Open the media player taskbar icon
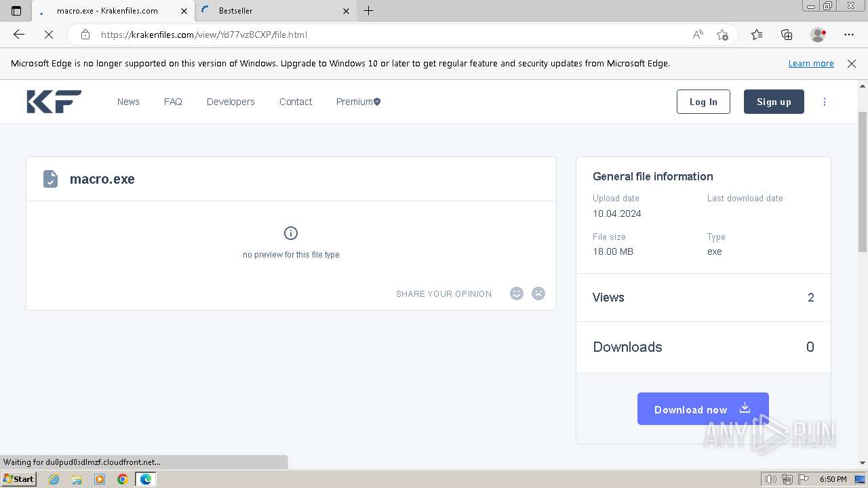Viewport: 868px width, 488px height. pyautogui.click(x=100, y=479)
